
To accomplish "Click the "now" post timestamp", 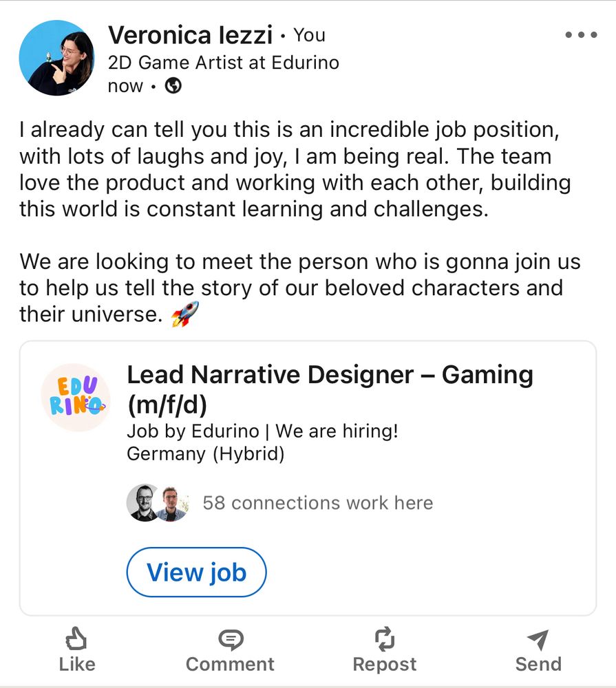I will [x=125, y=87].
